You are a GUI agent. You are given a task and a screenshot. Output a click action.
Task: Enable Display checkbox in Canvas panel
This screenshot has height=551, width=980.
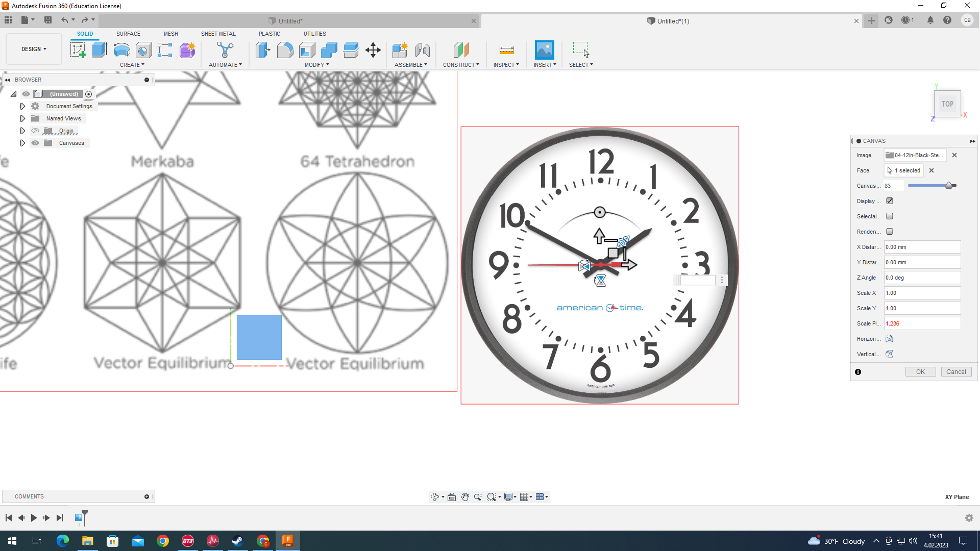[890, 201]
